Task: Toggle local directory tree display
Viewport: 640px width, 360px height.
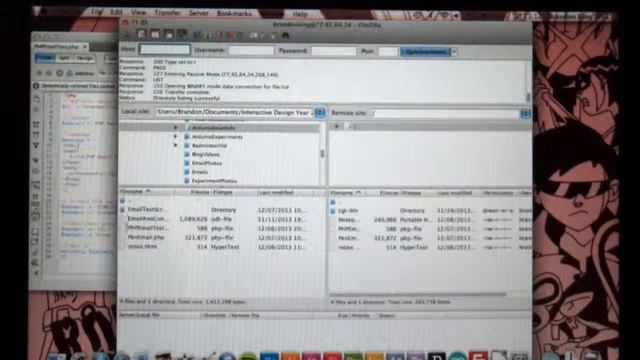Action: tap(155, 35)
